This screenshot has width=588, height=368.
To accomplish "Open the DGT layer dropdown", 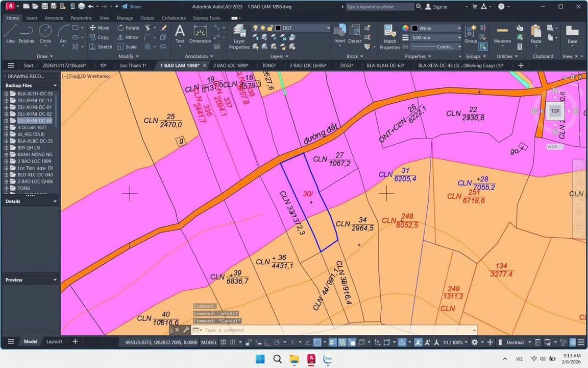I will (x=329, y=28).
